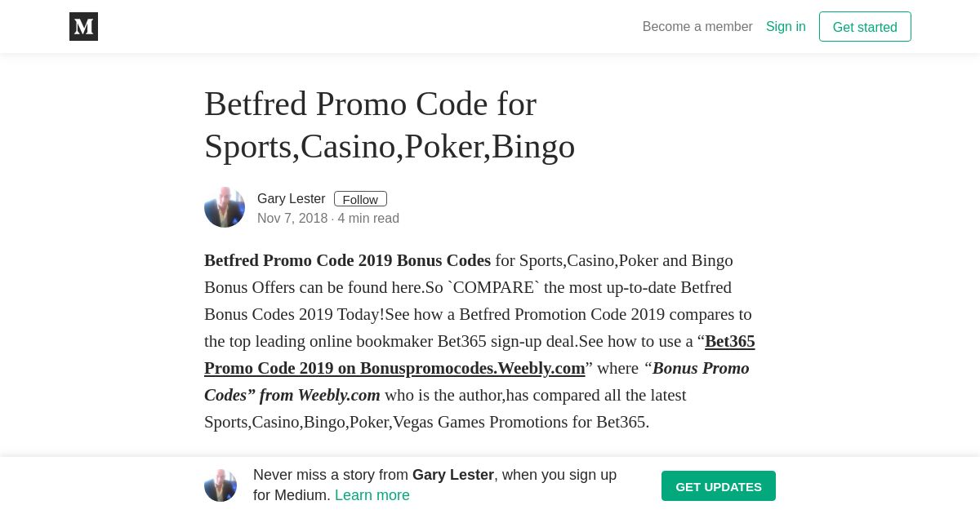980x514 pixels.
Task: Click the avatar in the bottom banner
Action: 220,485
